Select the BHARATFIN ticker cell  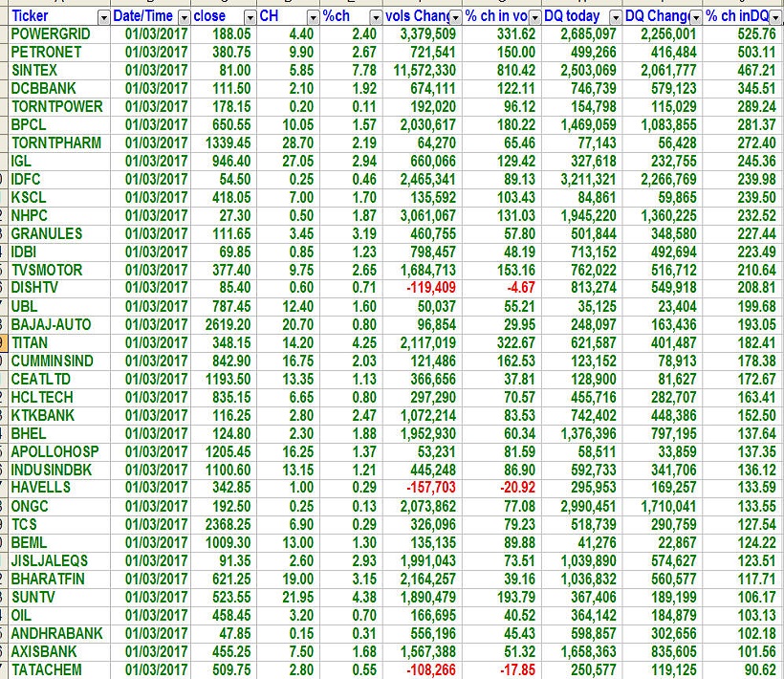(x=59, y=579)
